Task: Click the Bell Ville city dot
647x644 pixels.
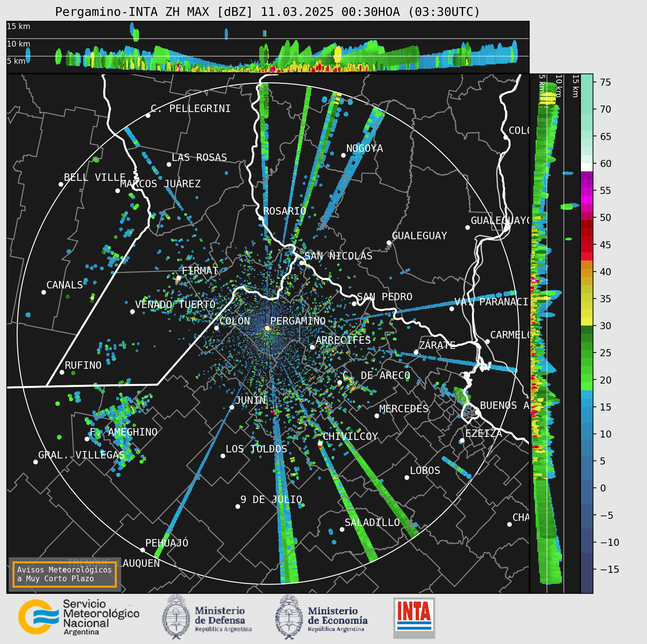Action: tap(61, 185)
